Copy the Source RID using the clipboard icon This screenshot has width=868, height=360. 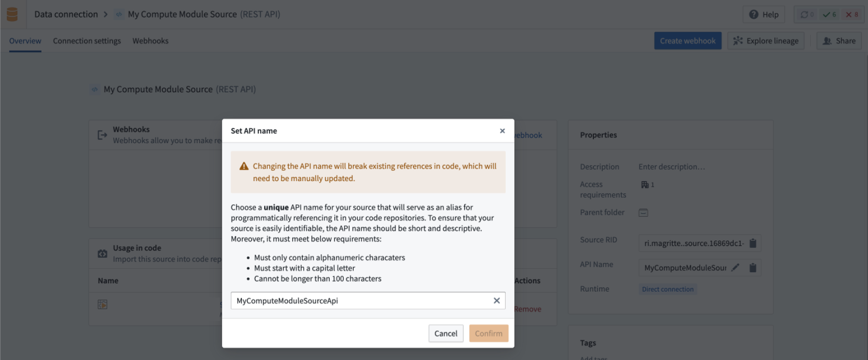(x=752, y=243)
